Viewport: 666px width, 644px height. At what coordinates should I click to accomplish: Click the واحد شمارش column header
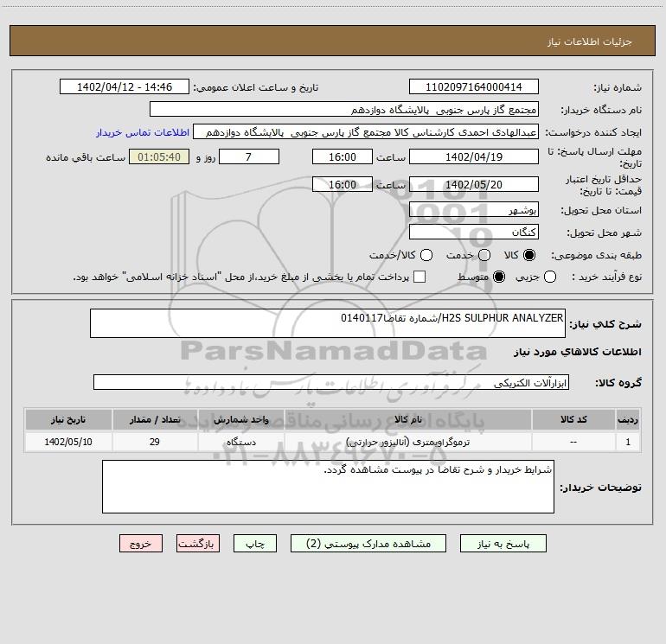click(x=240, y=419)
